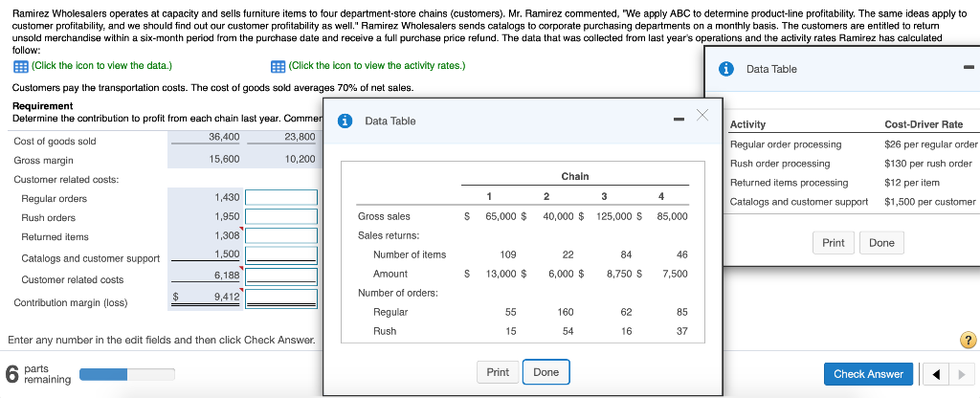Close the chain Data Table dialog
The image size is (980, 398).
tap(702, 115)
